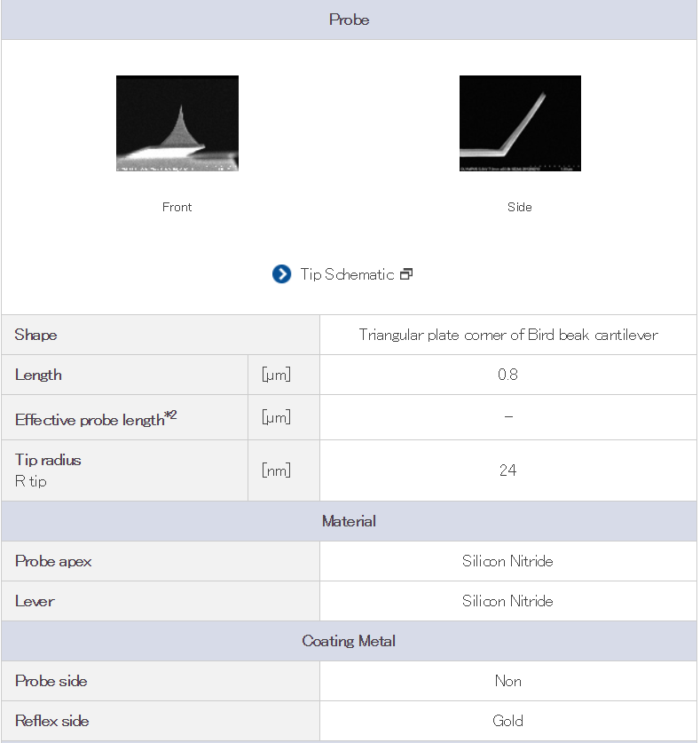The width and height of the screenshot is (700, 743).
Task: Click the Side probe SEM image
Action: [520, 123]
